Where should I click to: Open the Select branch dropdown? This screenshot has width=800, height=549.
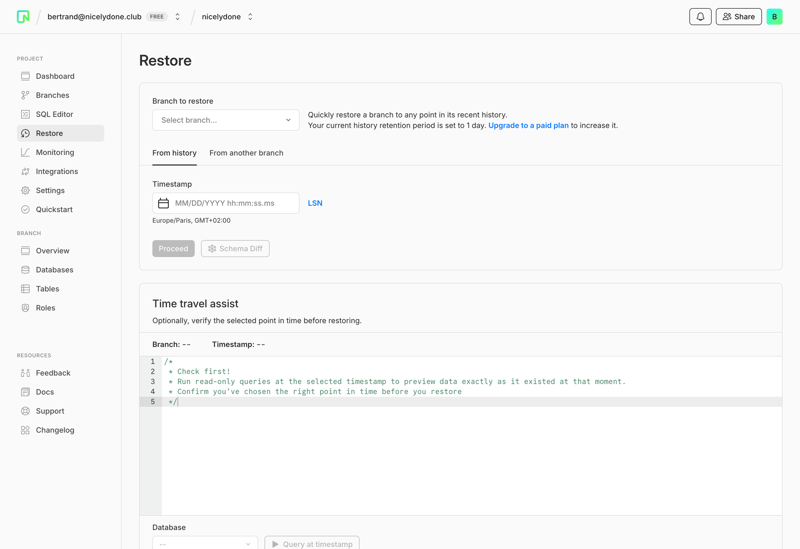click(226, 120)
